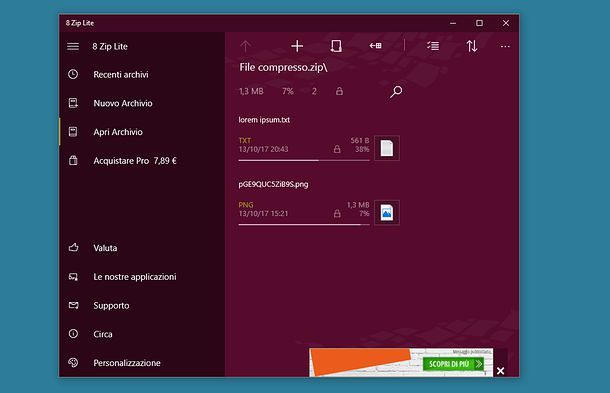Click the arrow-to-grid toolbar icon
This screenshot has width=610, height=393.
[x=375, y=46]
